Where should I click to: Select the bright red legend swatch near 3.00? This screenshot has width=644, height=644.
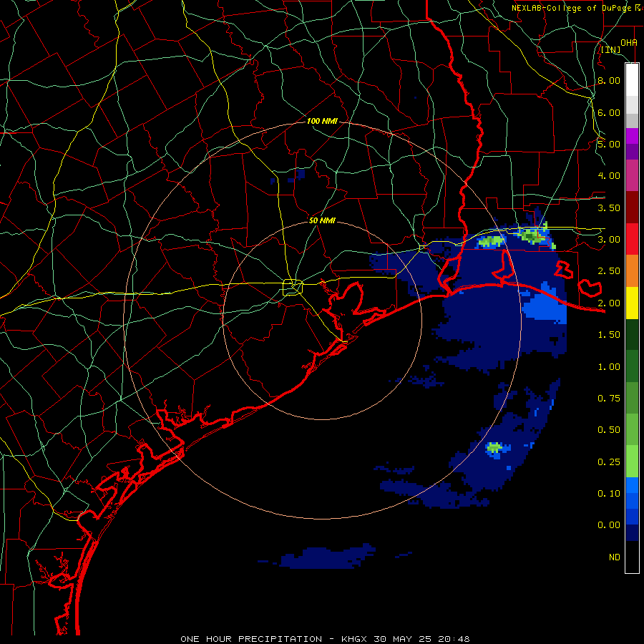pyautogui.click(x=632, y=239)
